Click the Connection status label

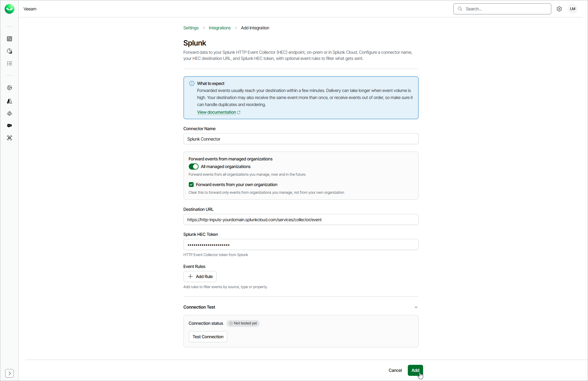pos(206,323)
